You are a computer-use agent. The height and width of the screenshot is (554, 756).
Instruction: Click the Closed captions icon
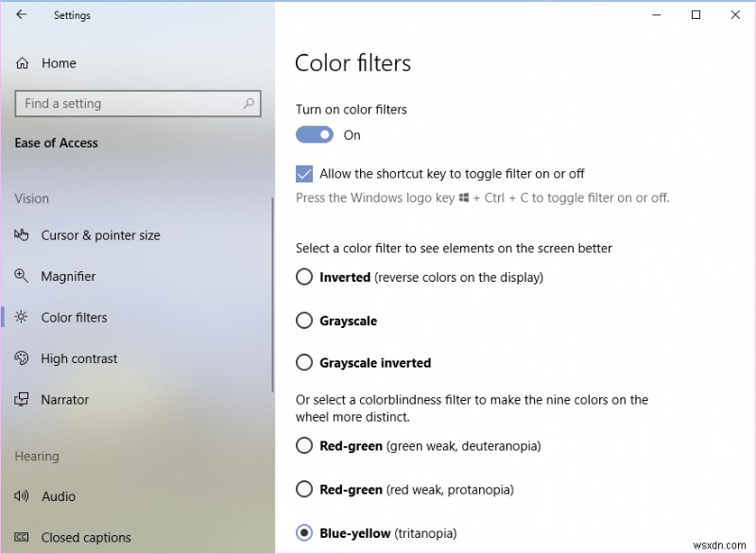click(22, 537)
